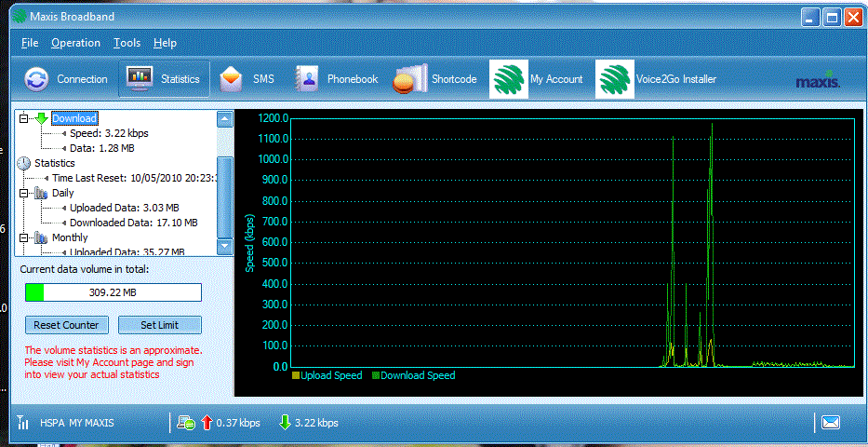Select 'Uploaded Data: 3.03 MB' row
Image resolution: width=868 pixels, height=447 pixels.
(124, 209)
